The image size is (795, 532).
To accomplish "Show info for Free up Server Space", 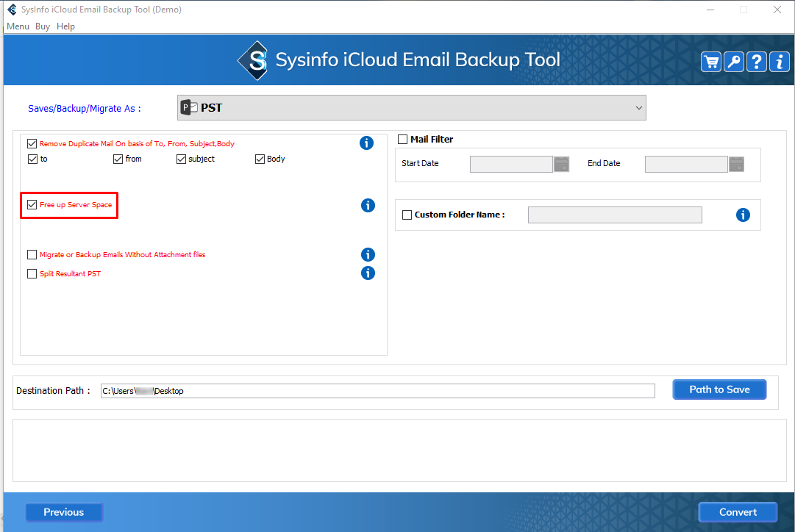I will 368,206.
